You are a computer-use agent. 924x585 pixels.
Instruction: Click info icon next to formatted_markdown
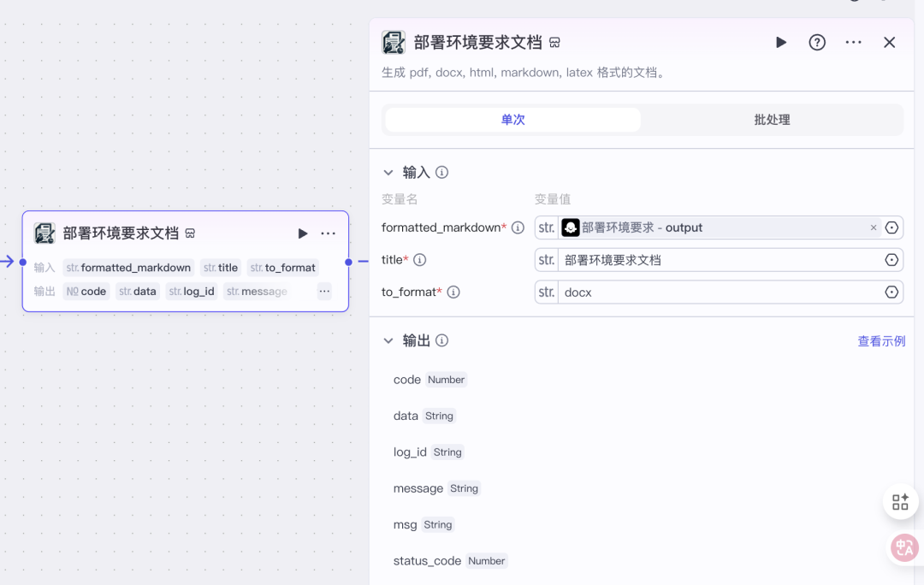click(x=518, y=227)
